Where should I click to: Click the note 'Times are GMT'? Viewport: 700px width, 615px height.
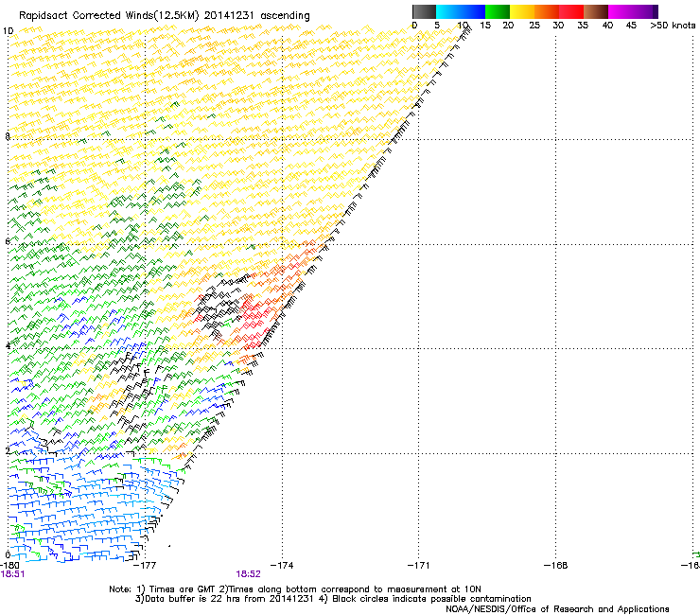[x=182, y=589]
